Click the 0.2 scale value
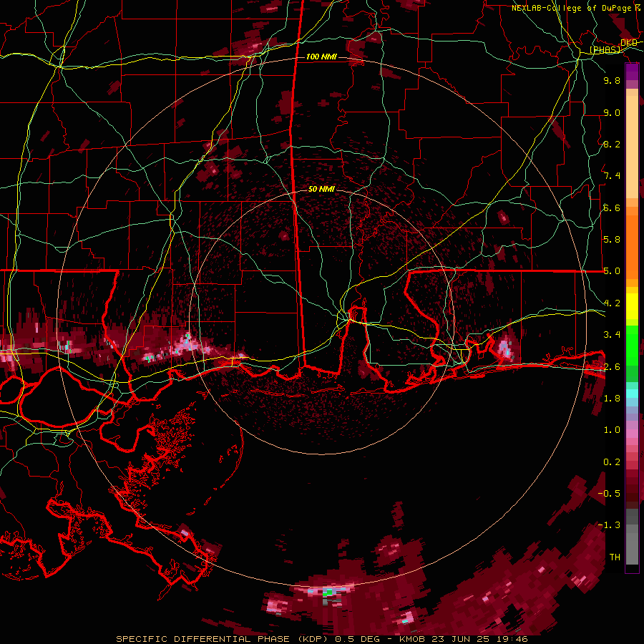 (x=612, y=462)
